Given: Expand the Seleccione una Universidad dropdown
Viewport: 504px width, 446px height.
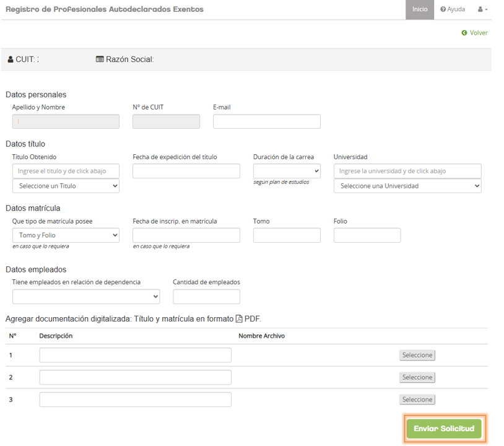Looking at the screenshot, I should [x=407, y=186].
